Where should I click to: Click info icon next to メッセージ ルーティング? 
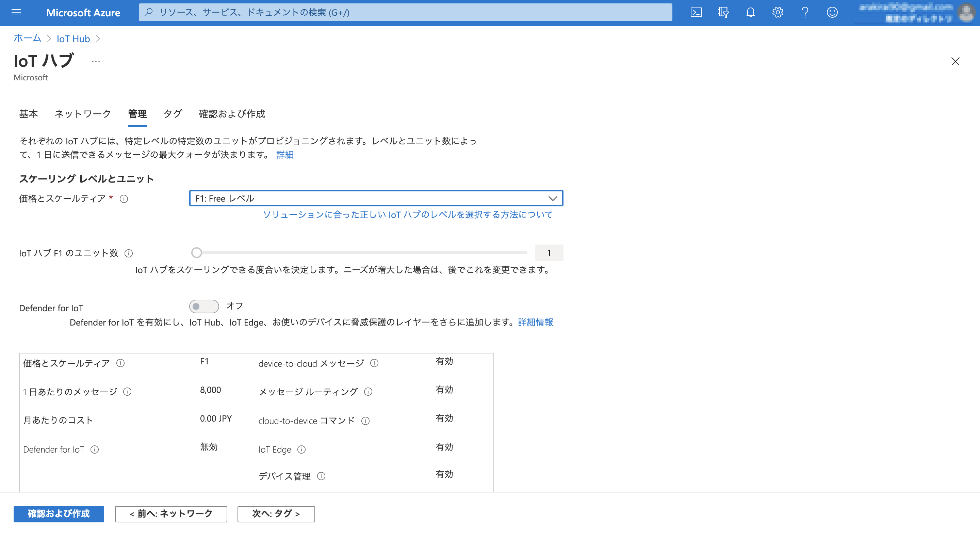(x=368, y=392)
